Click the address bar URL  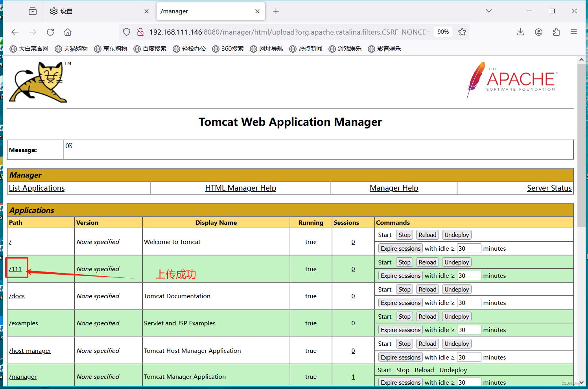click(x=289, y=32)
